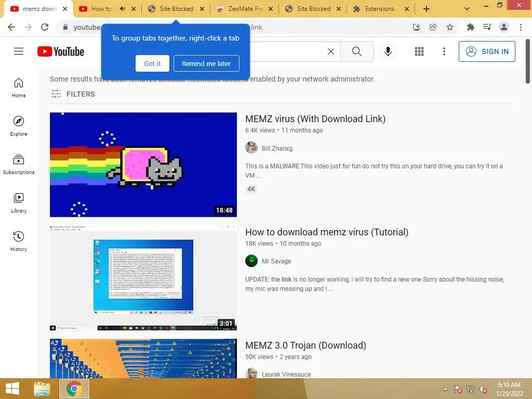Open the Mr Savage channel
532x399 pixels.
click(x=276, y=261)
